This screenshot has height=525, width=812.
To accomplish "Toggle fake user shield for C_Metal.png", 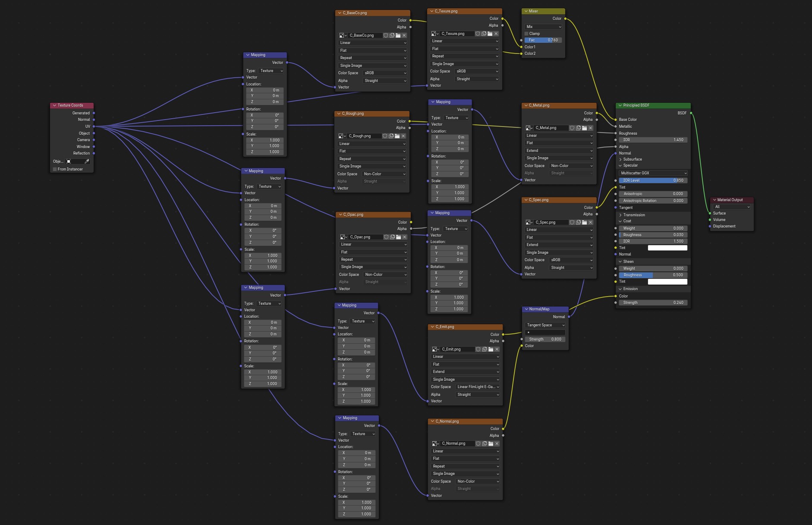I will pos(572,128).
